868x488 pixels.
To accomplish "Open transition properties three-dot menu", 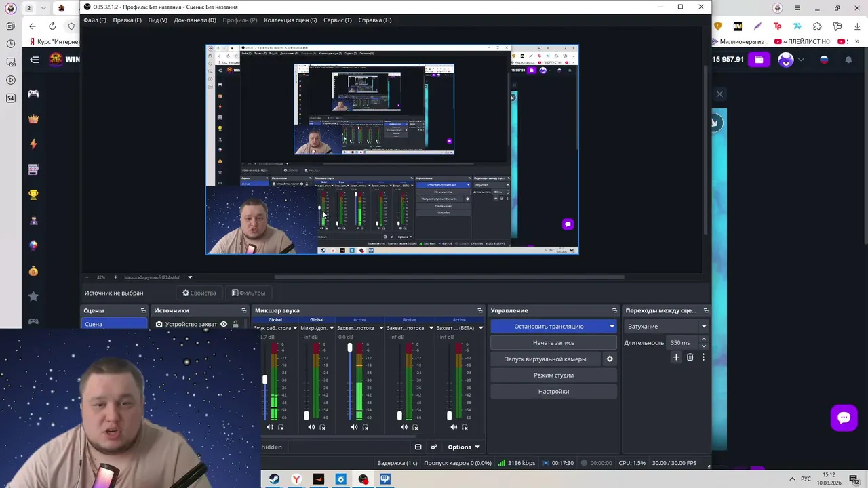I will click(703, 357).
